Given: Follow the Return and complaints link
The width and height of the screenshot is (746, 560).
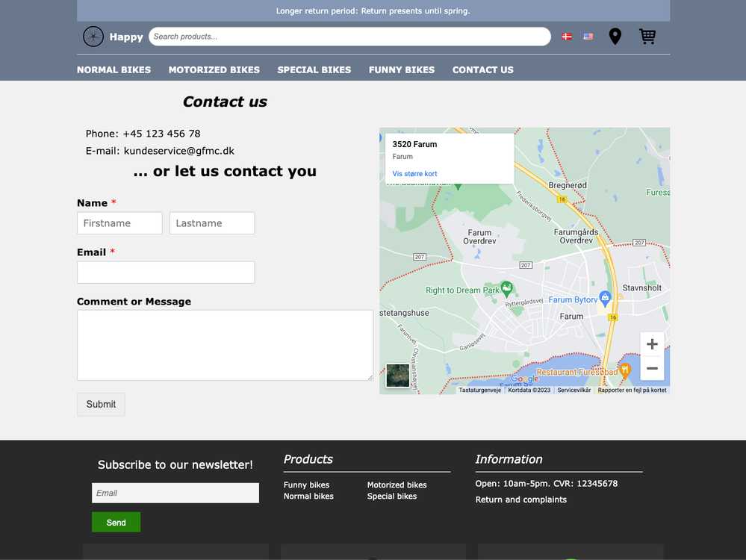Looking at the screenshot, I should coord(521,500).
